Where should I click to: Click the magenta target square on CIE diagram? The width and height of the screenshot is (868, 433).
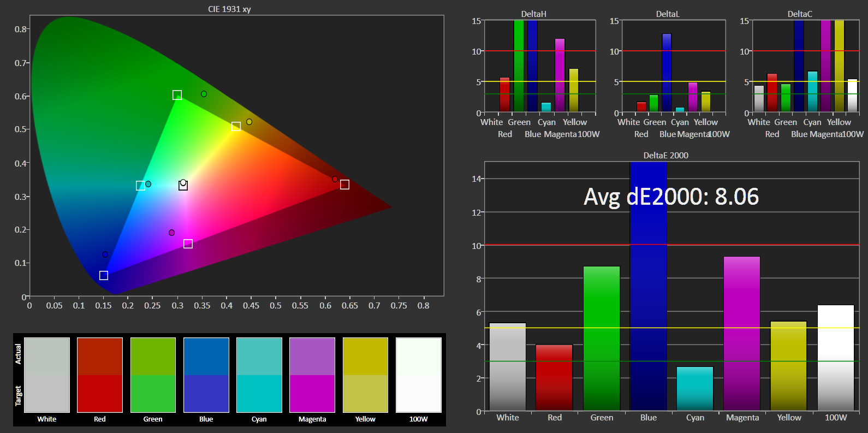[x=188, y=244]
